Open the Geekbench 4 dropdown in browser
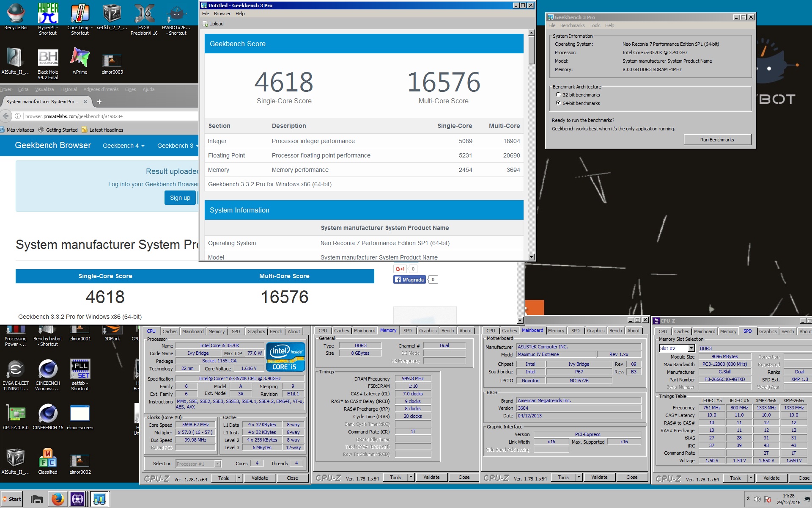Image resolution: width=812 pixels, height=508 pixels. 123,146
